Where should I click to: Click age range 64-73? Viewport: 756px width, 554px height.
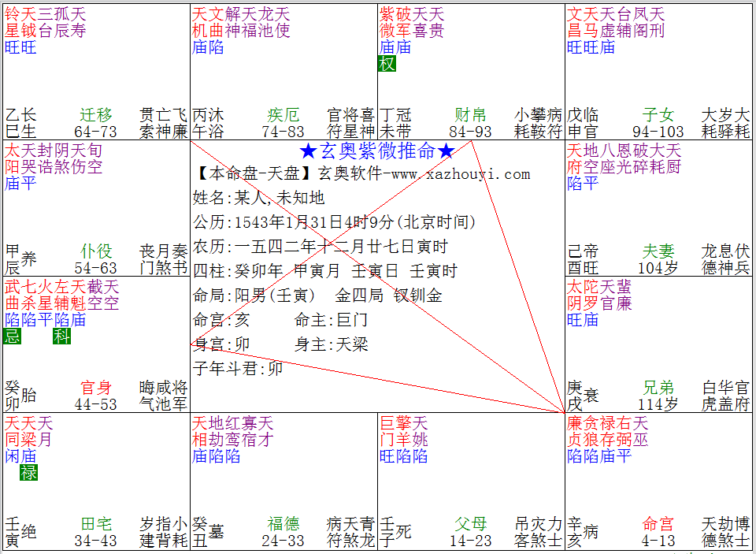click(x=95, y=132)
